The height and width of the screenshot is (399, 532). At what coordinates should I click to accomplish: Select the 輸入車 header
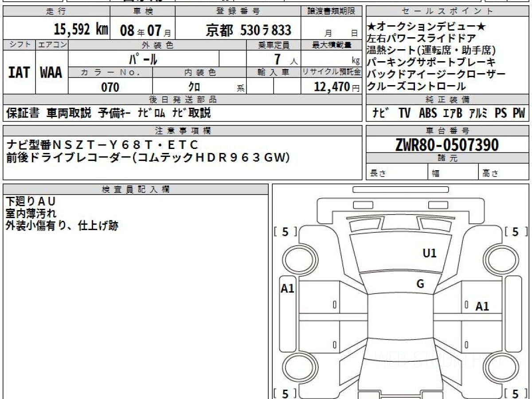pyautogui.click(x=274, y=73)
